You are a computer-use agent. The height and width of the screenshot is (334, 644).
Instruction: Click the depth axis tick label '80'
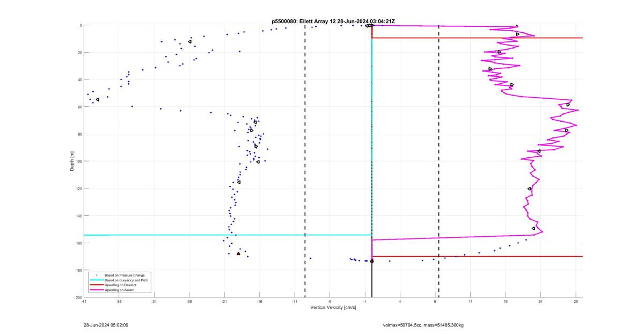(79, 134)
